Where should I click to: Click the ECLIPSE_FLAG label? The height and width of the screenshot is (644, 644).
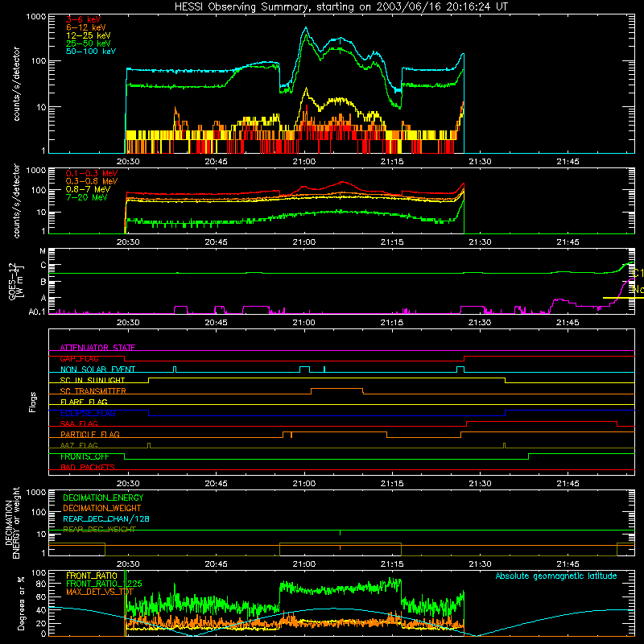[x=88, y=413]
